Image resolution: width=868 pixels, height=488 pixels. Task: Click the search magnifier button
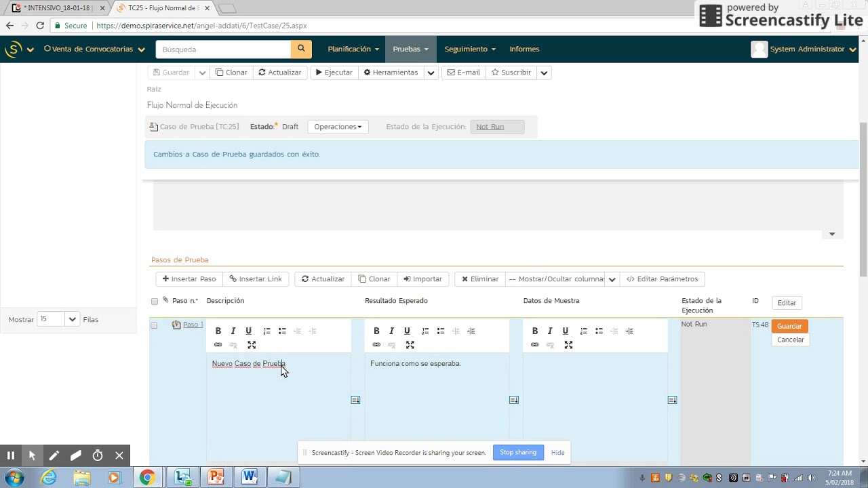301,49
